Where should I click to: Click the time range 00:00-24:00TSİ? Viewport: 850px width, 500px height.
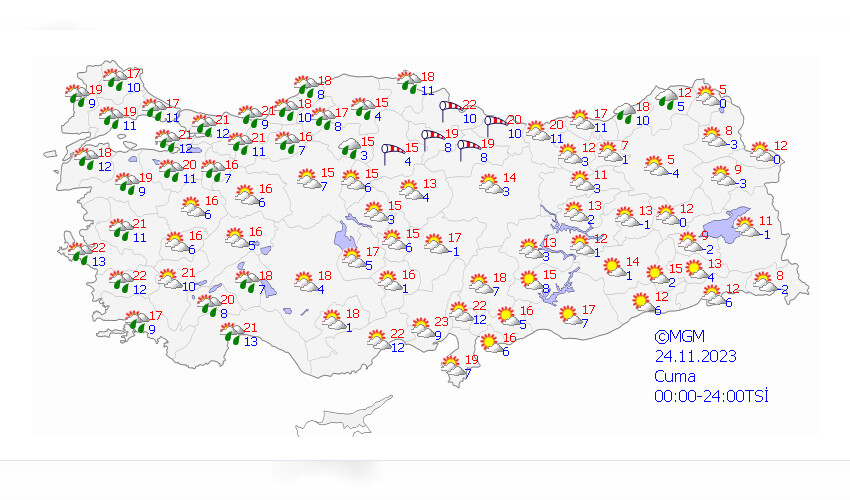pos(711,396)
